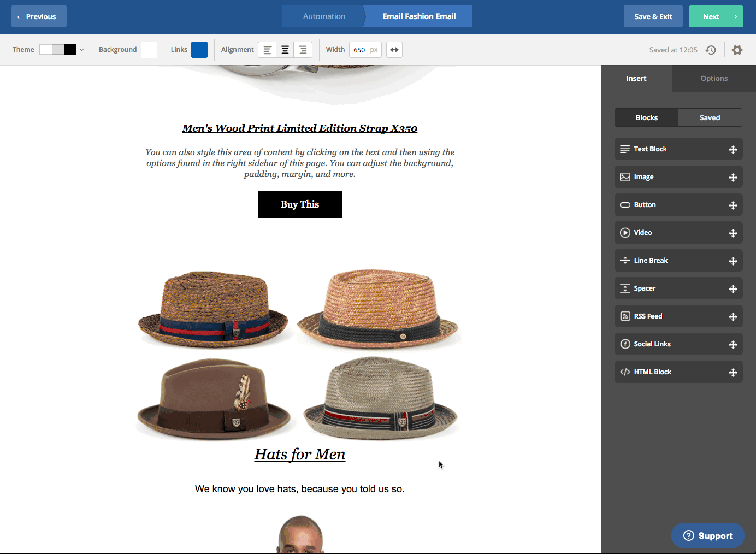Switch to the Options tab
Screen dimensions: 756x554
pyautogui.click(x=713, y=79)
